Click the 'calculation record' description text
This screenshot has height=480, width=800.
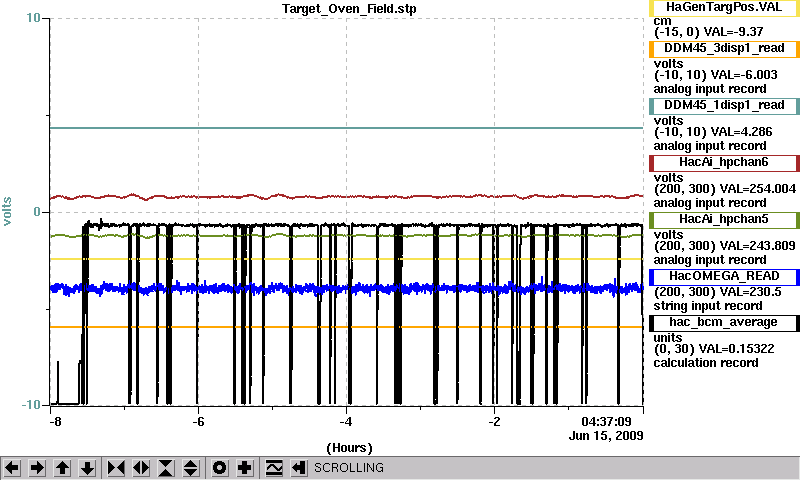(x=706, y=363)
